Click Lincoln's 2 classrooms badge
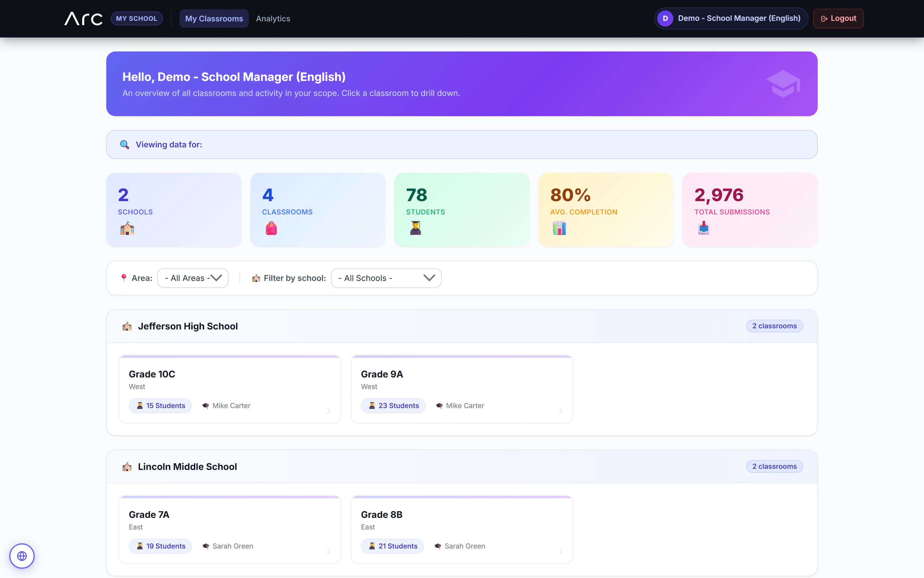 [774, 466]
